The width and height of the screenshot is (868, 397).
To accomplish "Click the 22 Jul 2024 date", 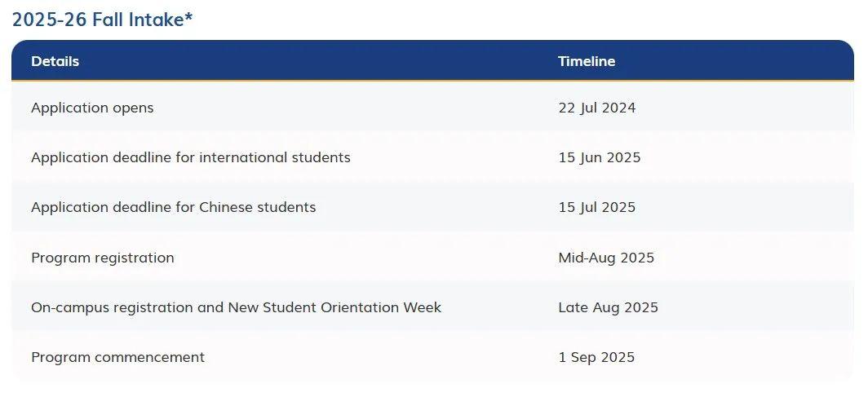I will [x=597, y=108].
